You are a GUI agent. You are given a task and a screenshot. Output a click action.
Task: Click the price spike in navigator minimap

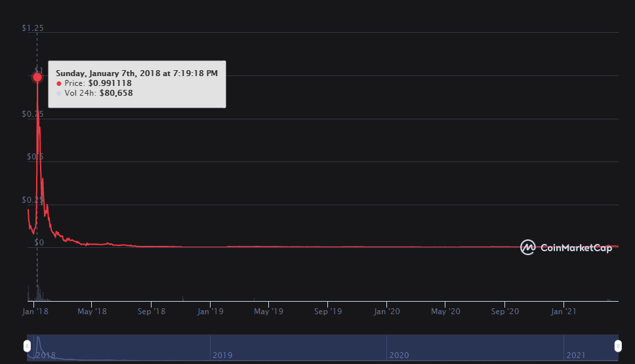pyautogui.click(x=39, y=341)
